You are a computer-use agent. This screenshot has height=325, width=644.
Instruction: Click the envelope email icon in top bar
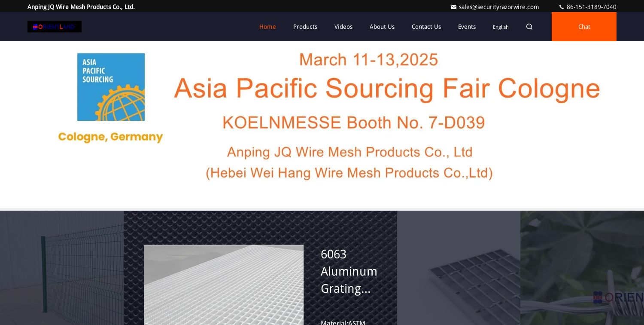454,7
